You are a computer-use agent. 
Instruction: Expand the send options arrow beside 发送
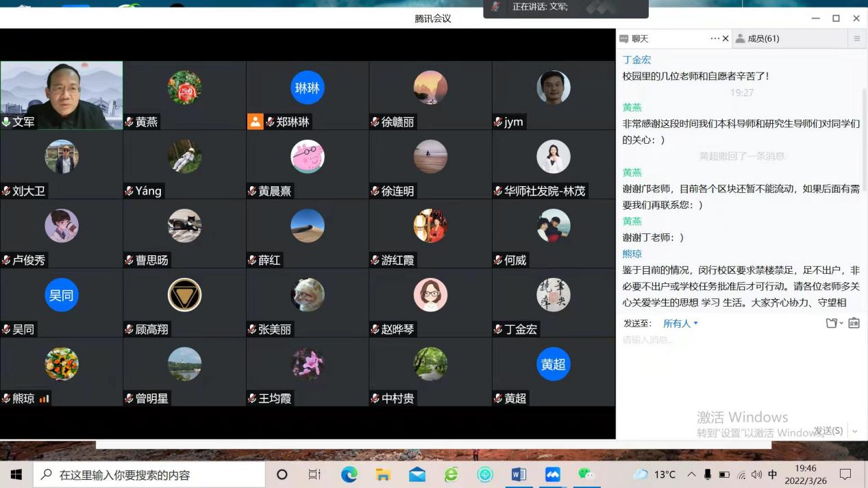click(x=854, y=431)
